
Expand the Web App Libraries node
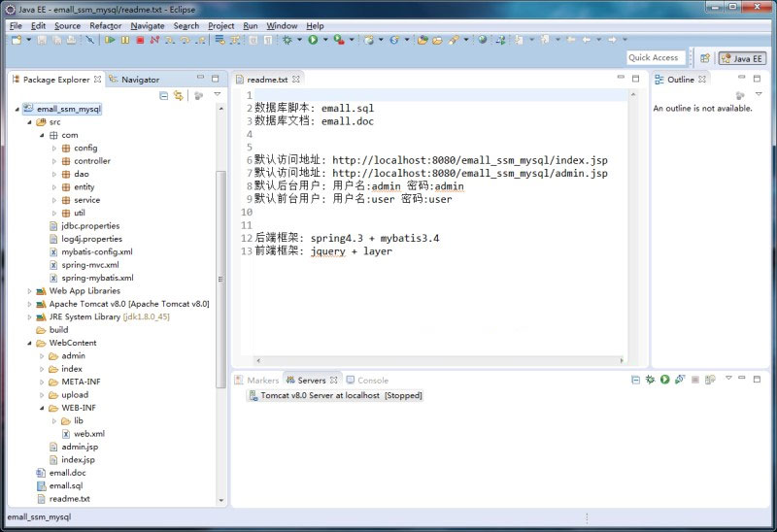[x=29, y=290]
